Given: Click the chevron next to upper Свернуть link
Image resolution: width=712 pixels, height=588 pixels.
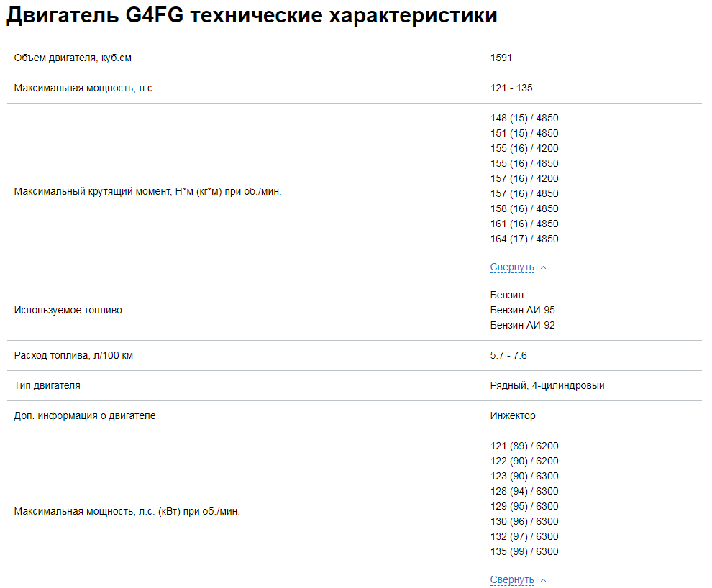Looking at the screenshot, I should (x=543, y=267).
